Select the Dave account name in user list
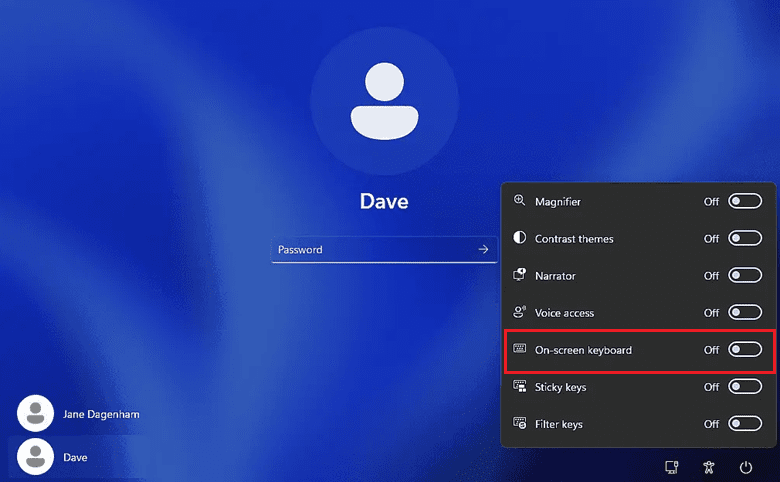 click(75, 457)
